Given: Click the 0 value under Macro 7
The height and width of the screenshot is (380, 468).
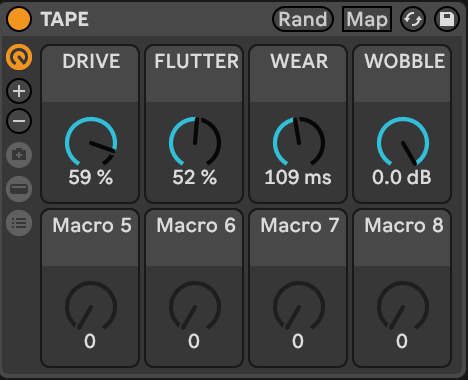Looking at the screenshot, I should [298, 341].
